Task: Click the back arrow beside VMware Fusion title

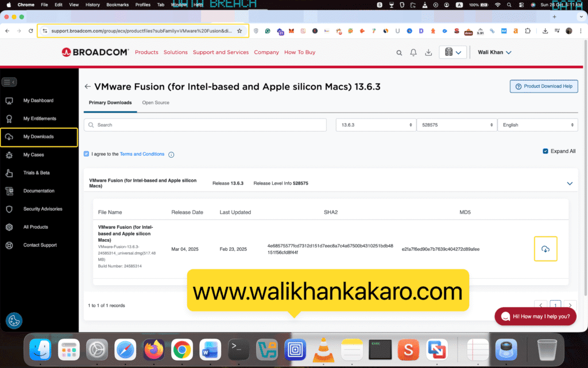Action: click(x=87, y=87)
